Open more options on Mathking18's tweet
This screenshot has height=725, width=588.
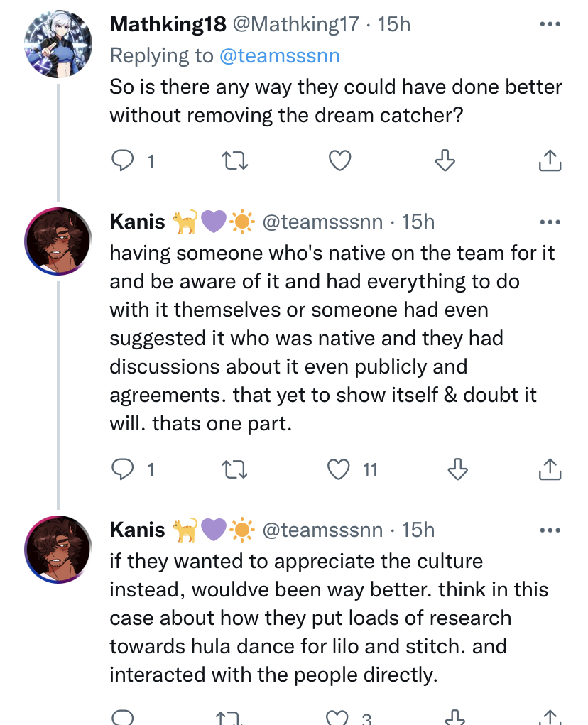point(550,24)
